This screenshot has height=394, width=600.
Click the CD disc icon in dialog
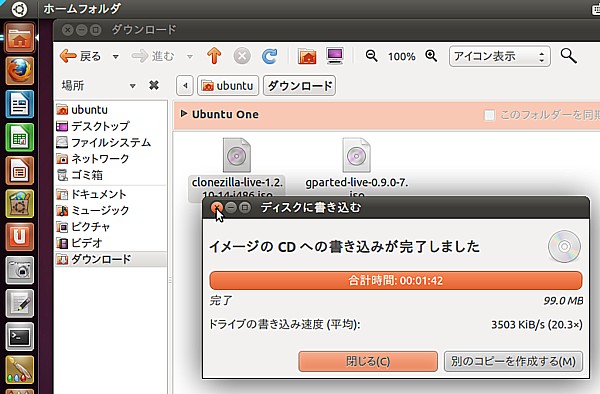tap(564, 246)
